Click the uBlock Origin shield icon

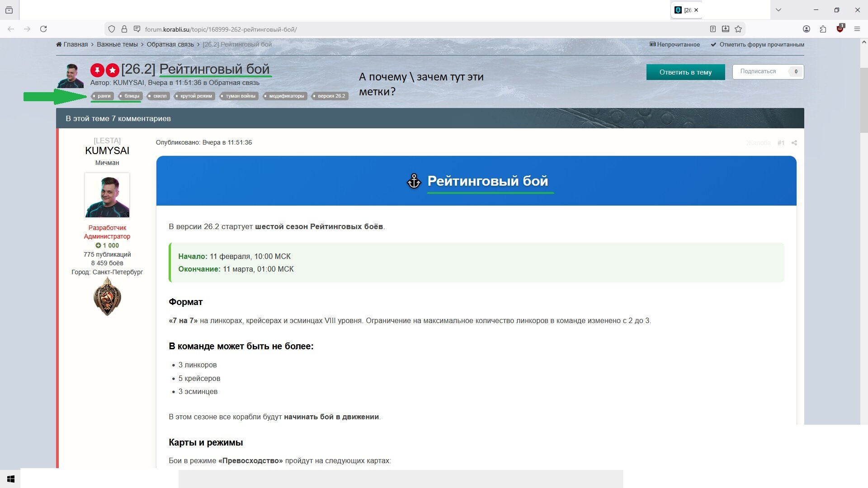840,29
